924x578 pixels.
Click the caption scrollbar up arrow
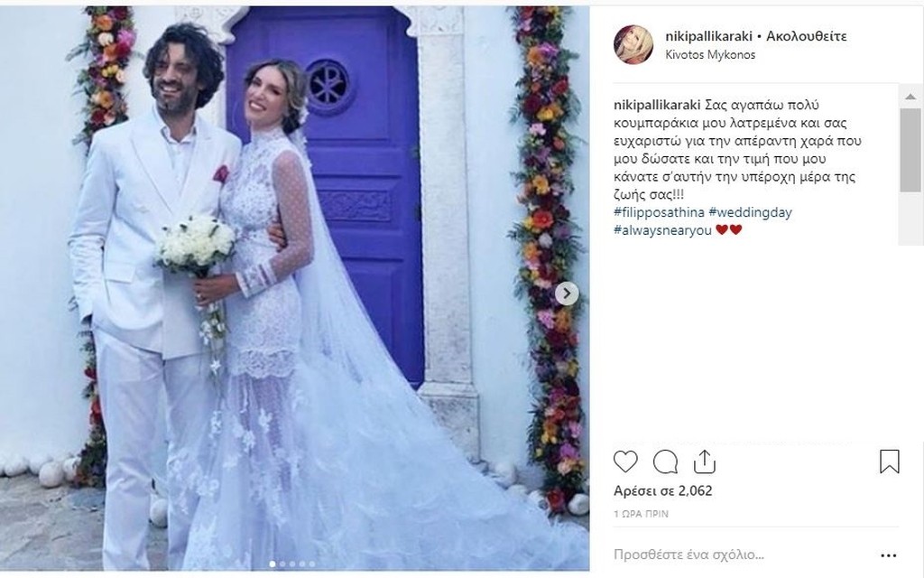coord(910,97)
